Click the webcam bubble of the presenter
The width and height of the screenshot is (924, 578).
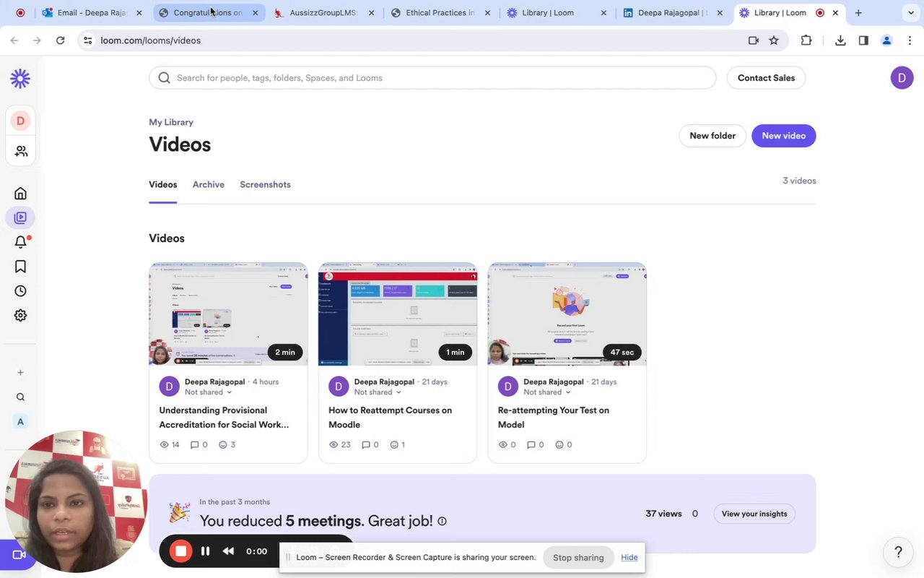tap(75, 502)
